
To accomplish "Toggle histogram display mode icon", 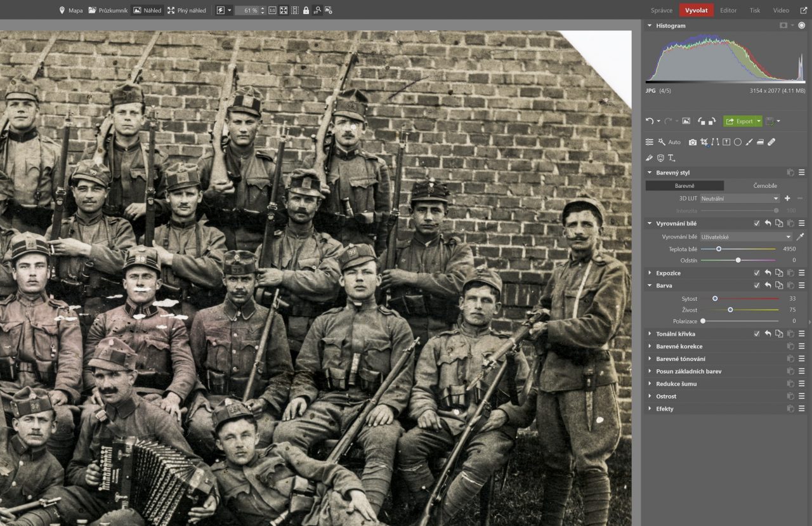I will pyautogui.click(x=784, y=25).
